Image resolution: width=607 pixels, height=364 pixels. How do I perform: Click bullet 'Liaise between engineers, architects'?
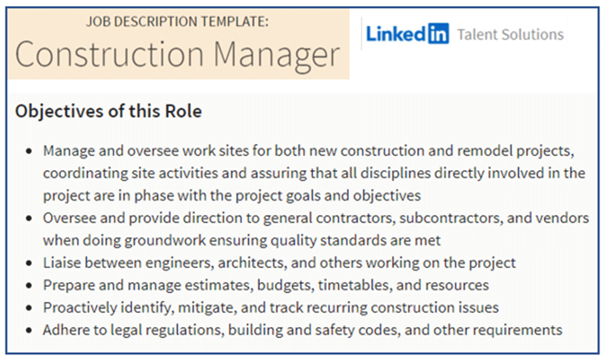click(x=279, y=263)
